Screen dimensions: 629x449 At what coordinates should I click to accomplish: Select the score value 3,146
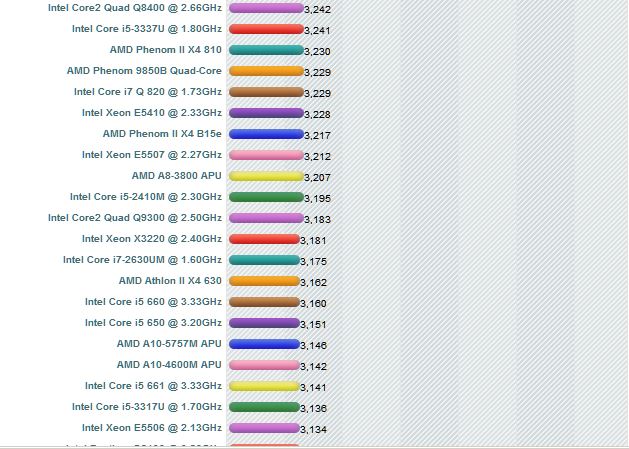(313, 346)
